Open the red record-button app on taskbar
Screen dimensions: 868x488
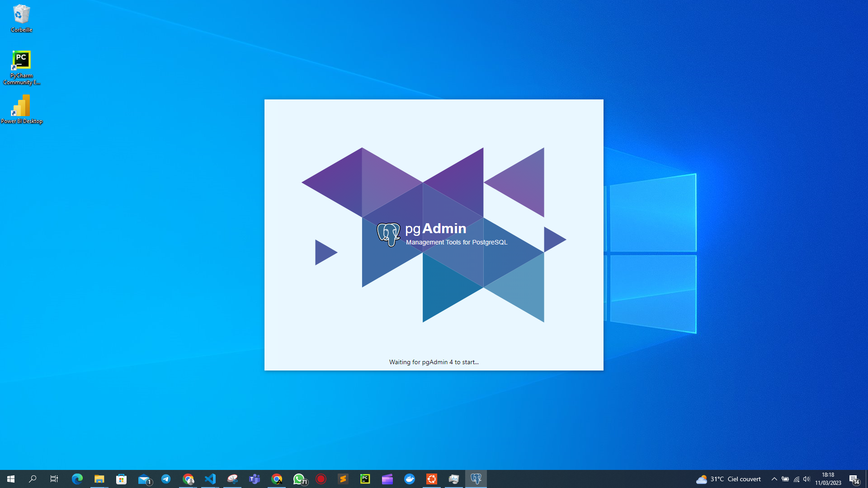tap(321, 479)
